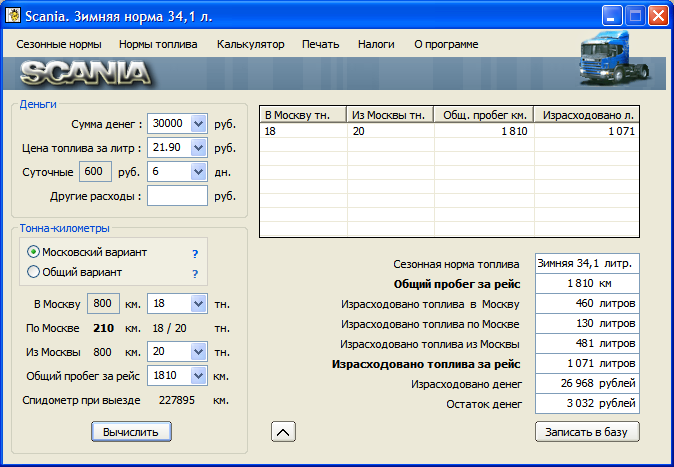Expand the Суточные days dropdown
Image resolution: width=674 pixels, height=467 pixels.
pyautogui.click(x=198, y=172)
